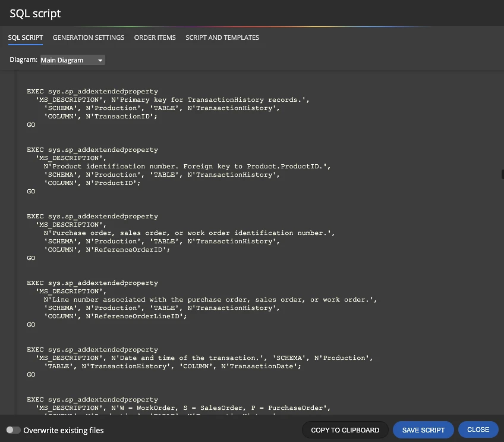Toggle Overwrite existing files switch
Screen dimensions: 504x442
click(x=14, y=430)
